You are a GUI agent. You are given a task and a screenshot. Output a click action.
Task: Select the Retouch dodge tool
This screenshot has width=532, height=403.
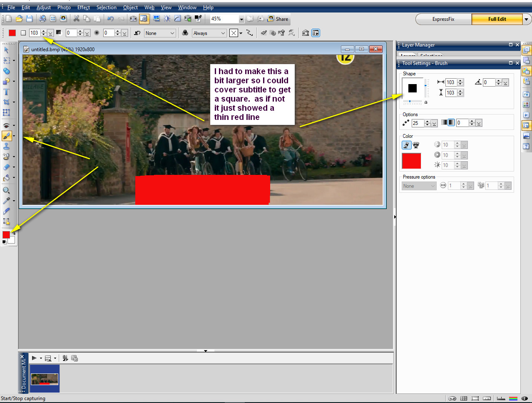pyautogui.click(x=6, y=157)
